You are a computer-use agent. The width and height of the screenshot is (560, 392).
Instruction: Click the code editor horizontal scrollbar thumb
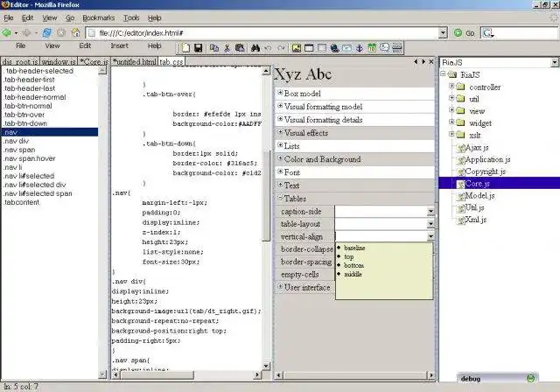point(157,374)
